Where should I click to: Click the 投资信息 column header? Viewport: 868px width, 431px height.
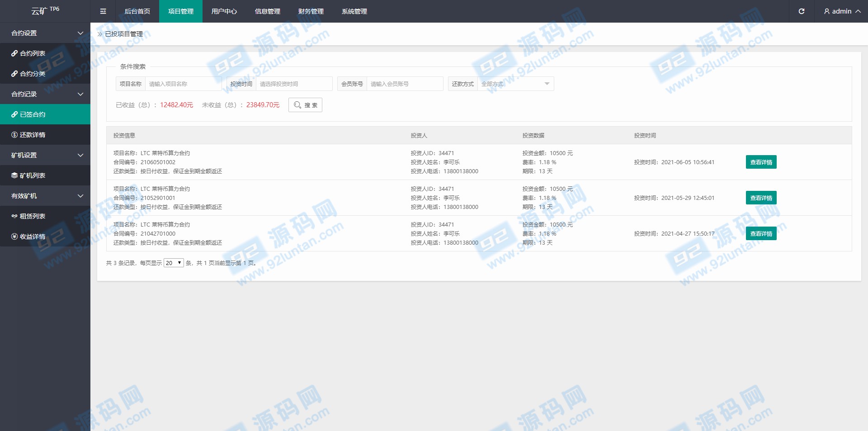124,135
